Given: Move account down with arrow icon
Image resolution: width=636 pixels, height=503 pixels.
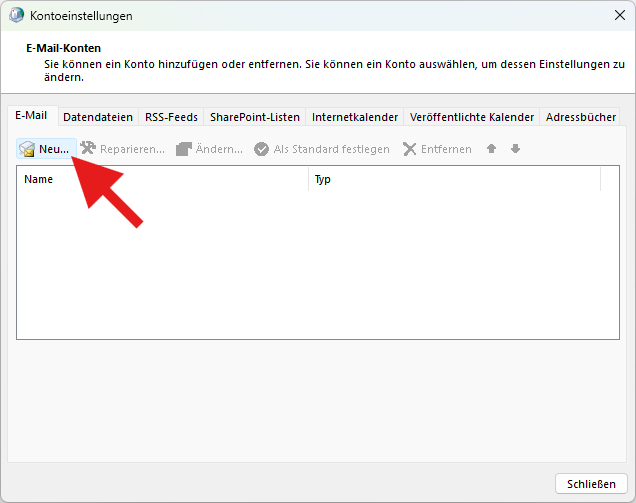Looking at the screenshot, I should tap(515, 149).
